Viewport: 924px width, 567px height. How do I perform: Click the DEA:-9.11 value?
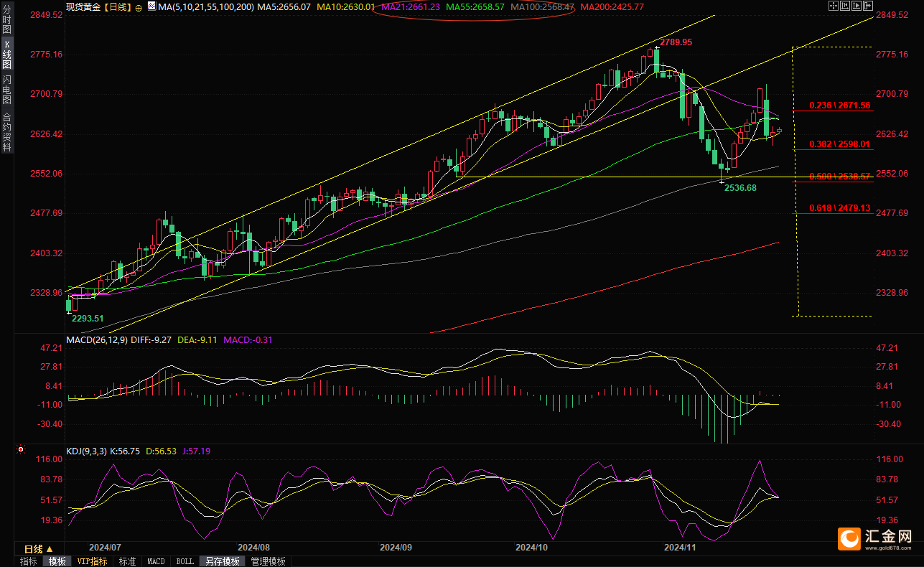coord(197,339)
